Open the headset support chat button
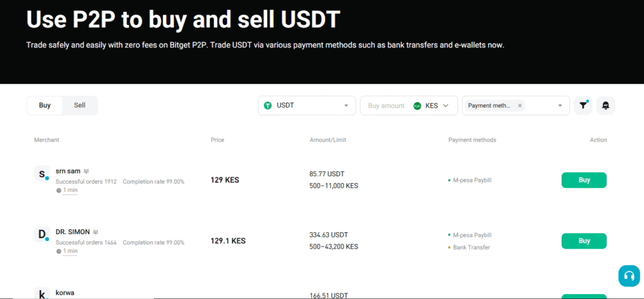644x299 pixels. [x=628, y=276]
